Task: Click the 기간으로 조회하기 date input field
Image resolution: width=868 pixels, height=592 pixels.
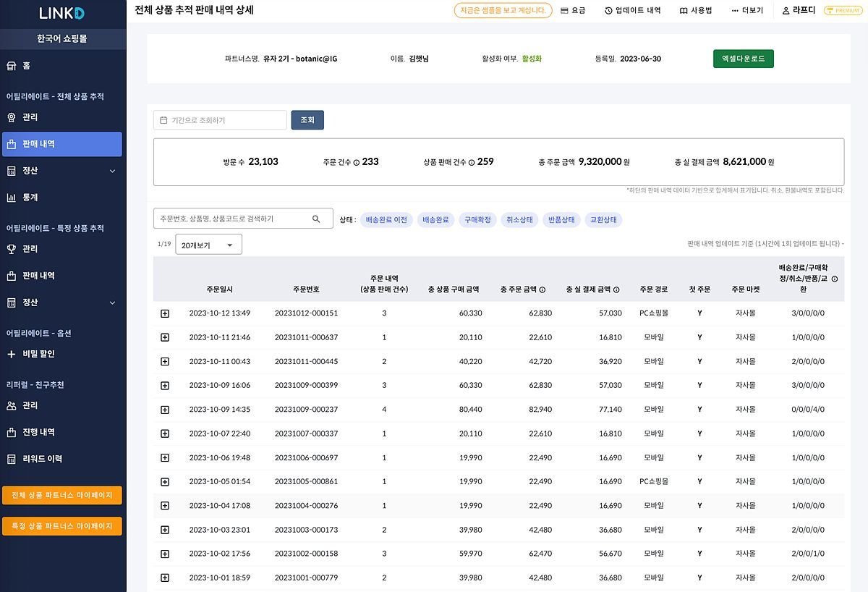Action: [x=226, y=120]
